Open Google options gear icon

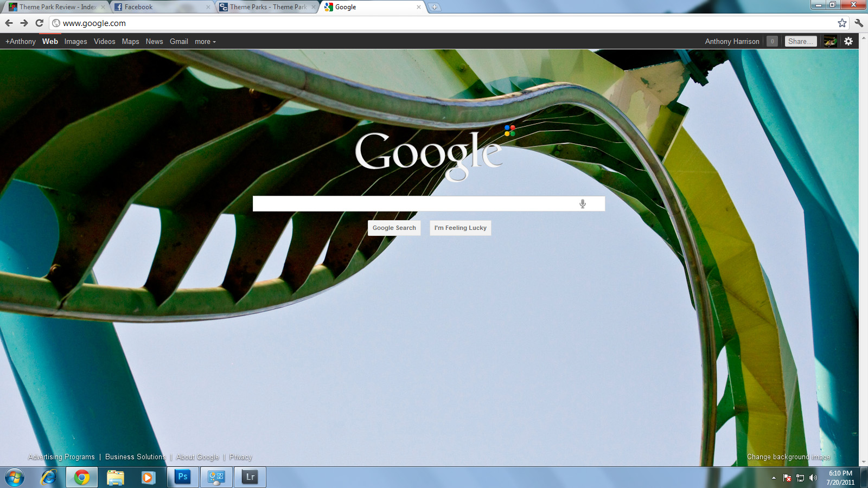[x=848, y=41]
